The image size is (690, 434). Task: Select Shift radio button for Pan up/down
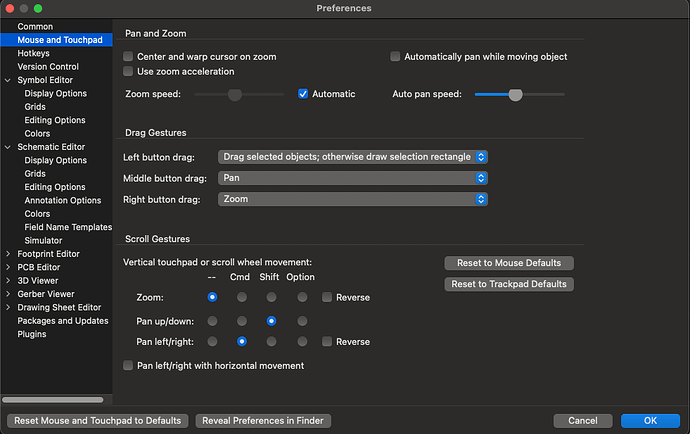(x=271, y=321)
